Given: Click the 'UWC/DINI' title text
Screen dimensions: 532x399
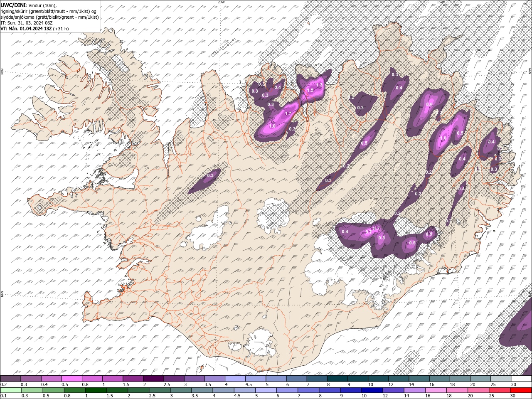Looking at the screenshot, I should click(x=13, y=5).
